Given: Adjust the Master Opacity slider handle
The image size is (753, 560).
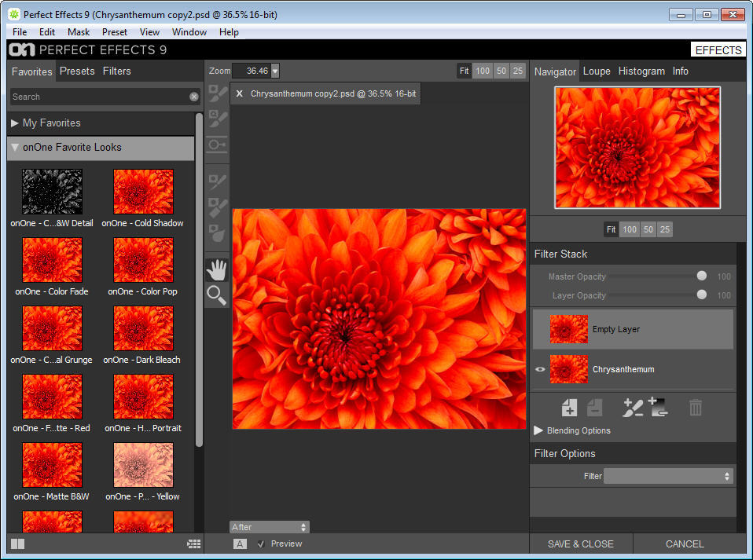Looking at the screenshot, I should pyautogui.click(x=702, y=276).
